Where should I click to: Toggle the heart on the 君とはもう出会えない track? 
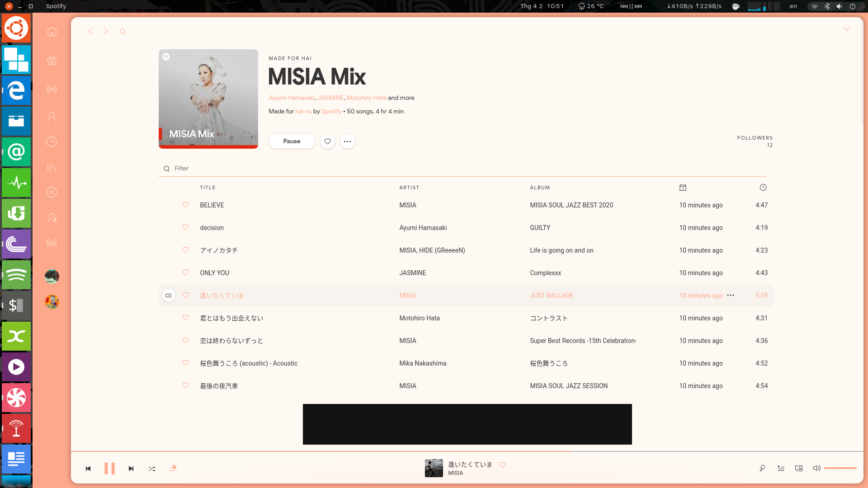[185, 318]
